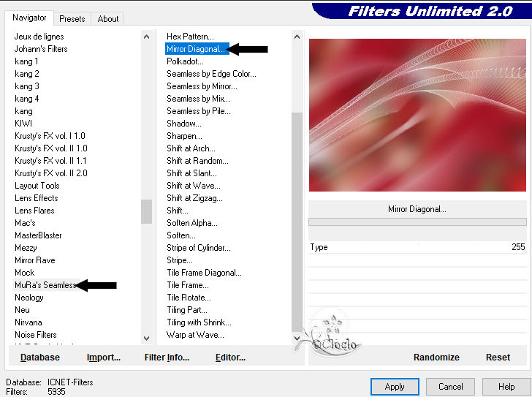The width and height of the screenshot is (532, 397).
Task: Select Shadow... filter
Action: (x=184, y=124)
